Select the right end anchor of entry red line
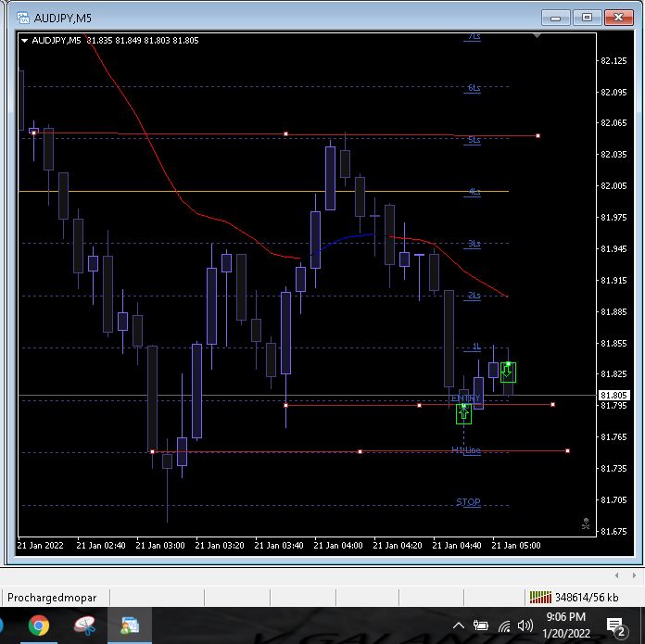Screen dimensions: 645x644 [552, 405]
